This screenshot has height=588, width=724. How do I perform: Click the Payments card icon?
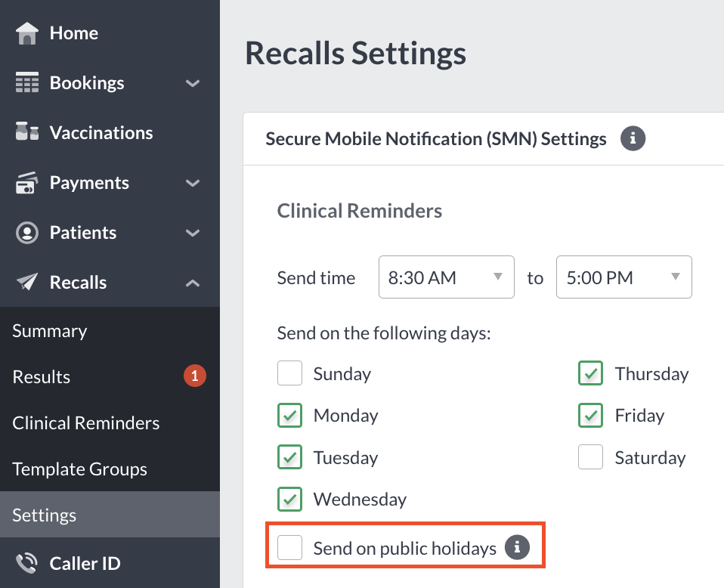26,182
